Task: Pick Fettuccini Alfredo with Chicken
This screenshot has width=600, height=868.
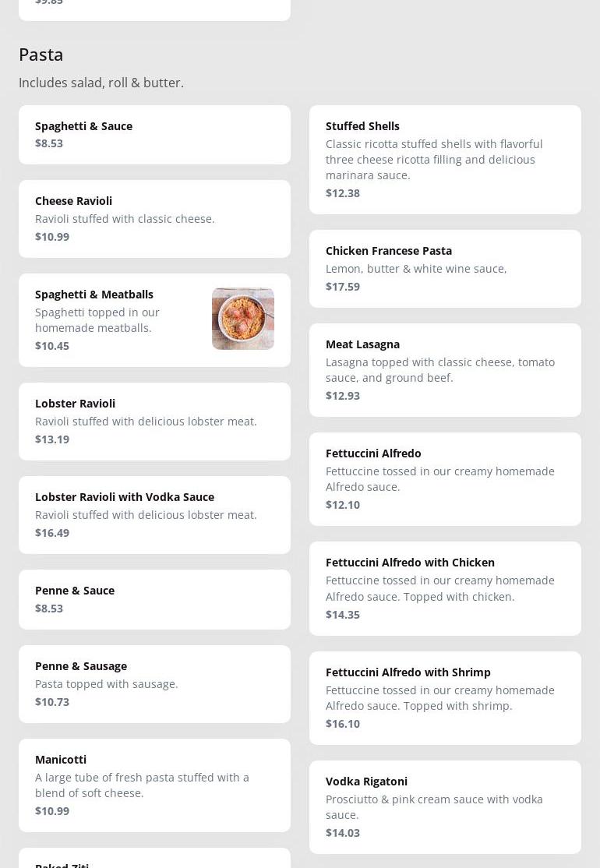Action: 445,588
